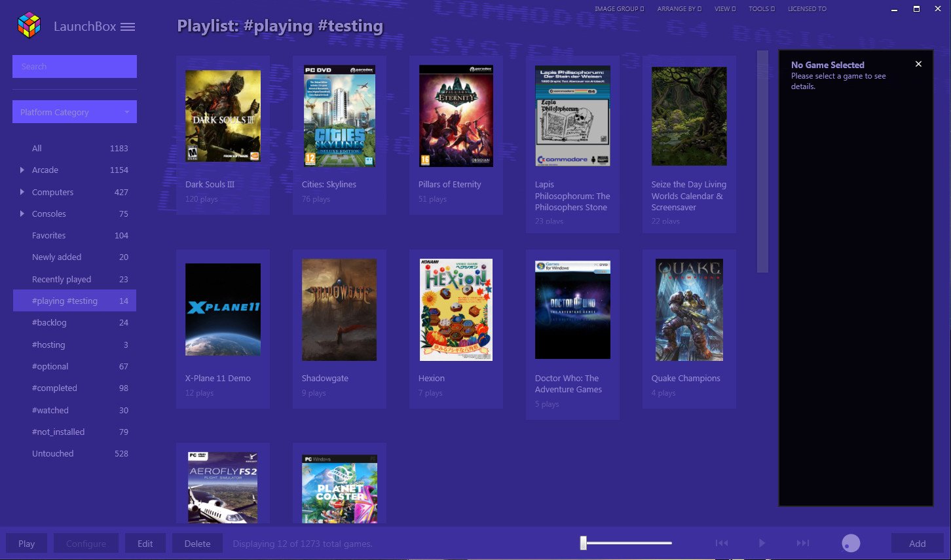951x560 pixels.
Task: Select the Arcade category
Action: click(x=75, y=170)
